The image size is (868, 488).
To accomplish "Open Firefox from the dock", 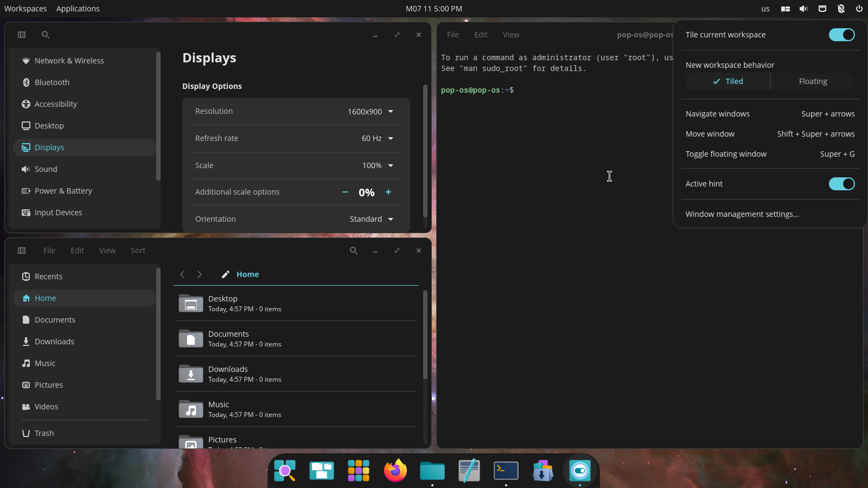I will point(395,471).
